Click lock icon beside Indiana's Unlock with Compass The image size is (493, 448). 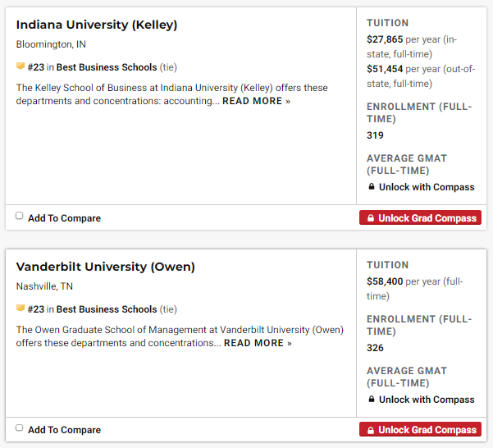372,187
